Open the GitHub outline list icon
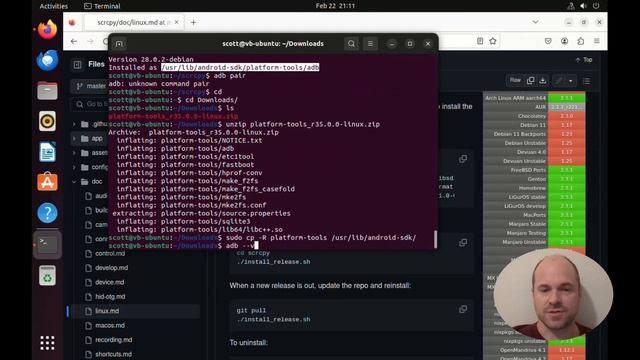Screen dimensions: 640x360 pos(587,81)
